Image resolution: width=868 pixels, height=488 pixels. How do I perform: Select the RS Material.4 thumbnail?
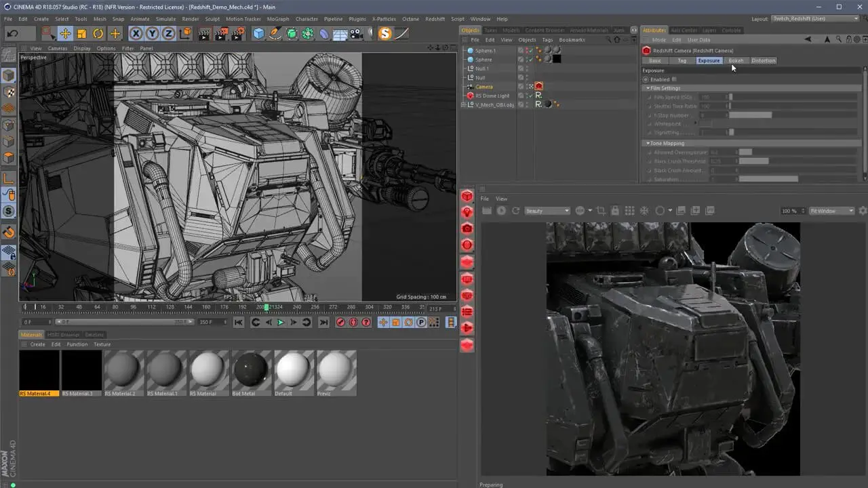[39, 370]
